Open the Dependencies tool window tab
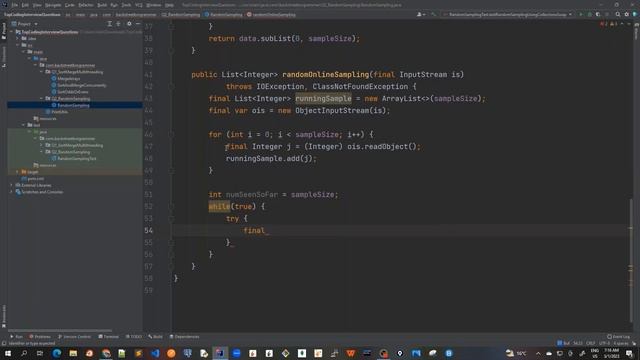The width and height of the screenshot is (640, 360). tap(184, 337)
